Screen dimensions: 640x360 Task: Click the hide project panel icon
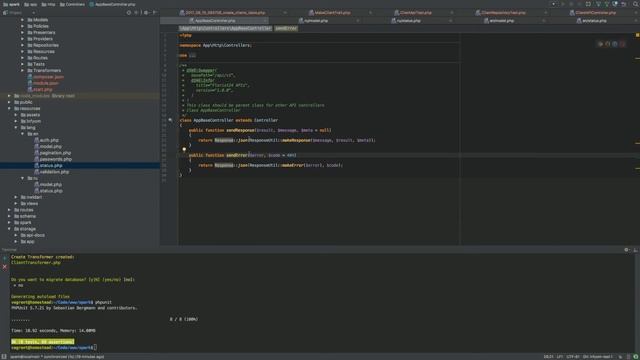pos(155,13)
